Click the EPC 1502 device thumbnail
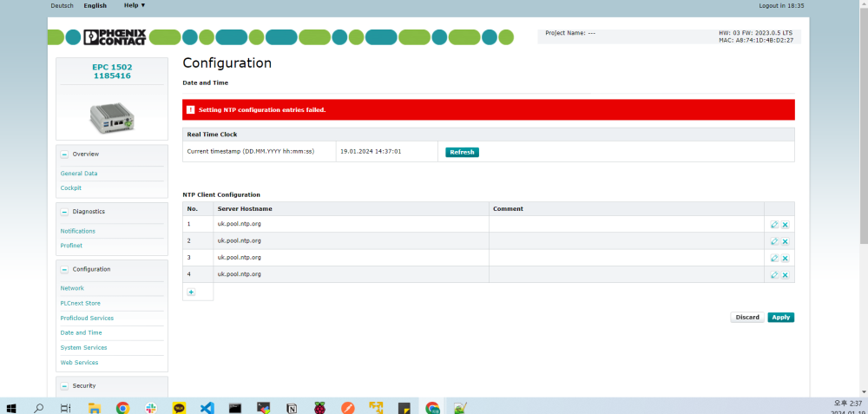Image resolution: width=868 pixels, height=414 pixels. [112, 114]
